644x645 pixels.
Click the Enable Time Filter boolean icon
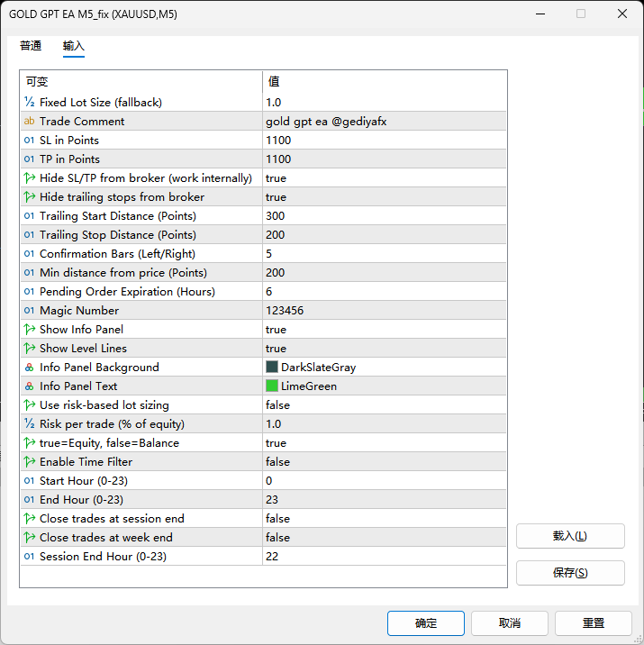pos(30,461)
